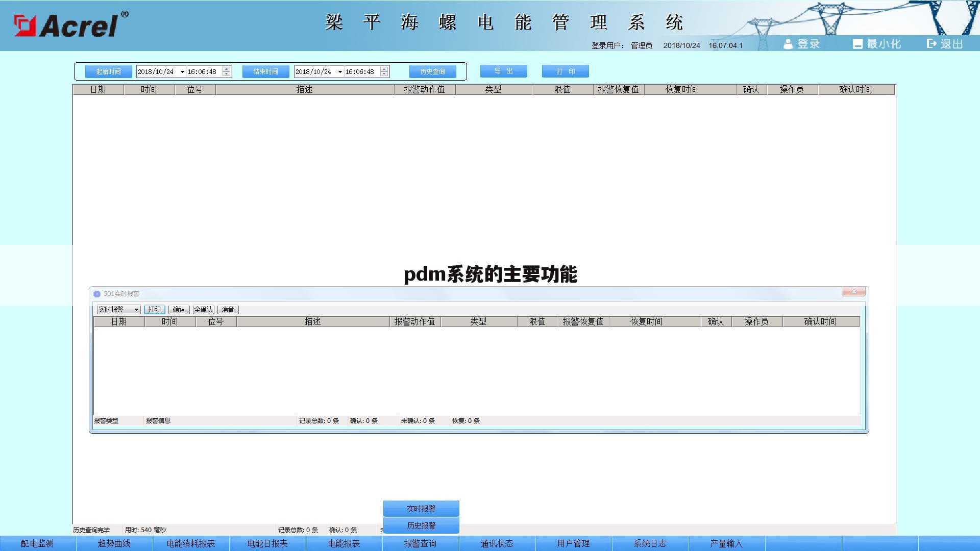Image resolution: width=980 pixels, height=551 pixels.
Task: Open the 趋势曲线 tab
Action: pyautogui.click(x=114, y=543)
